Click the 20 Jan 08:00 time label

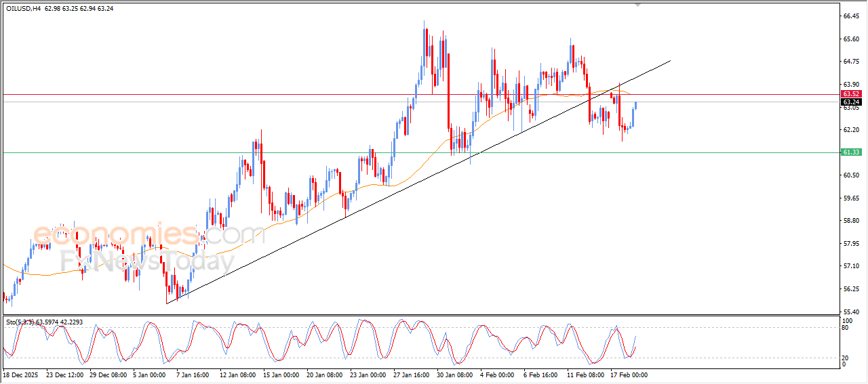point(325,374)
